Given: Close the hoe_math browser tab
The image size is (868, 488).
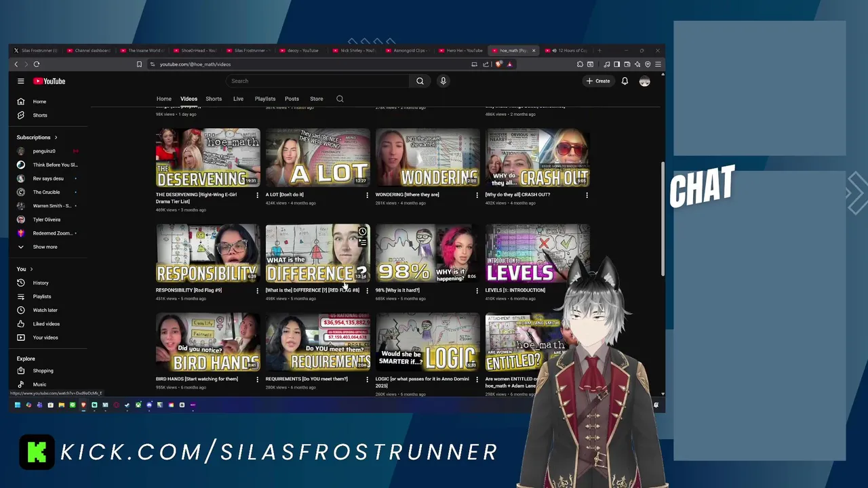Looking at the screenshot, I should [534, 51].
